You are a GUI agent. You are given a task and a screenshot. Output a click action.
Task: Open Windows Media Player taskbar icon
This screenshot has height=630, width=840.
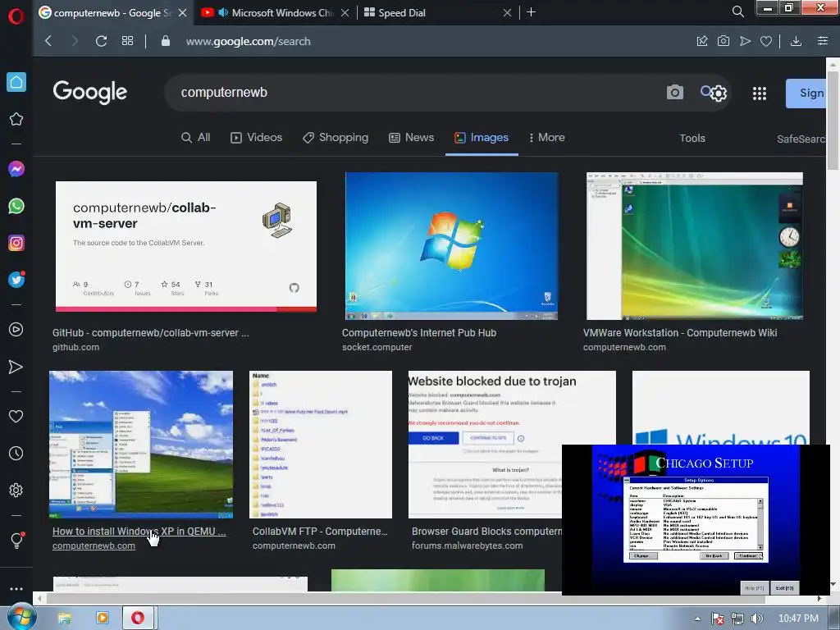(102, 619)
